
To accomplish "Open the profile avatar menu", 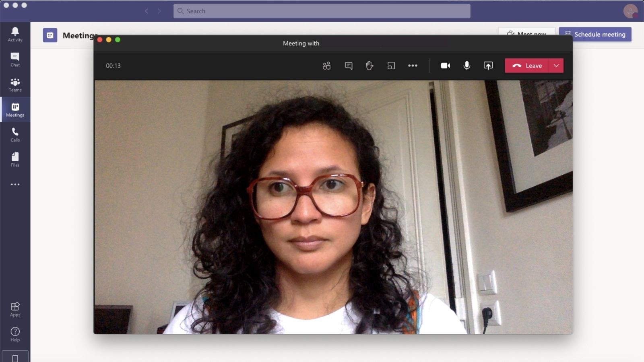I will click(x=630, y=11).
